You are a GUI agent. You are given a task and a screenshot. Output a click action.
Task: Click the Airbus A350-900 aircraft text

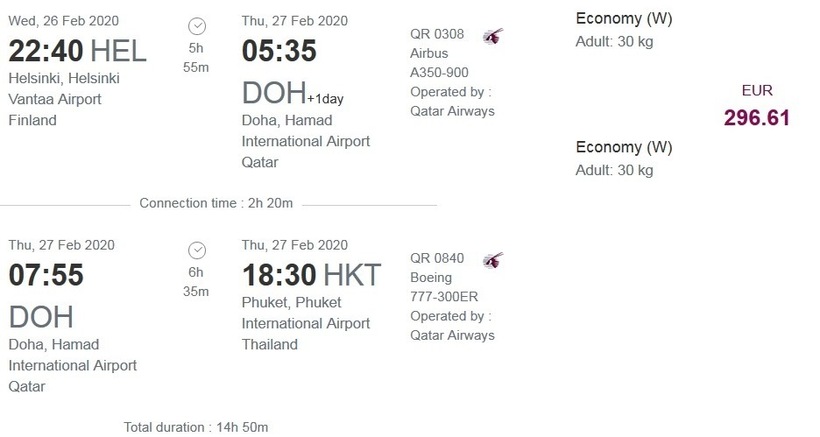[439, 62]
